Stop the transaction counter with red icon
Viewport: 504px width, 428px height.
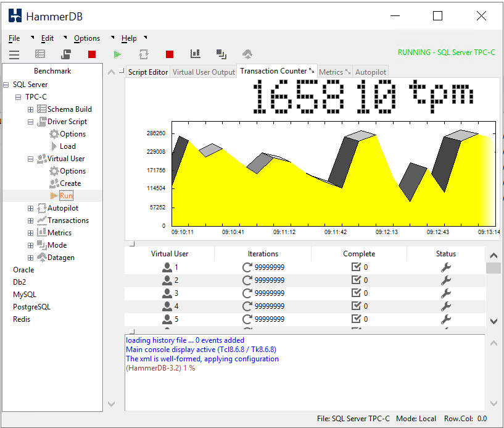(170, 54)
